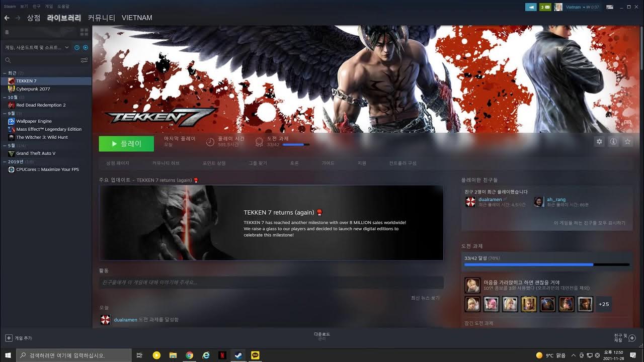Click the 33/42 achievement progress bar
The width and height of the screenshot is (644, 362).
pyautogui.click(x=547, y=264)
